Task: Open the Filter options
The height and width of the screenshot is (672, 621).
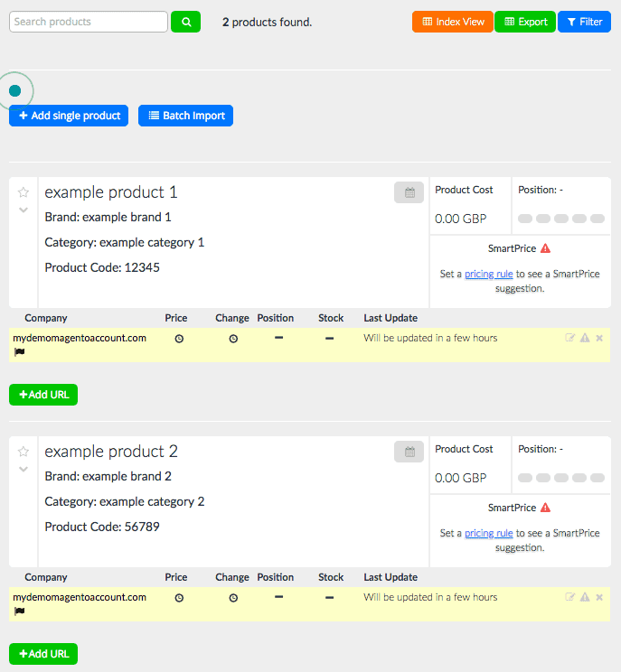Action: click(x=584, y=22)
